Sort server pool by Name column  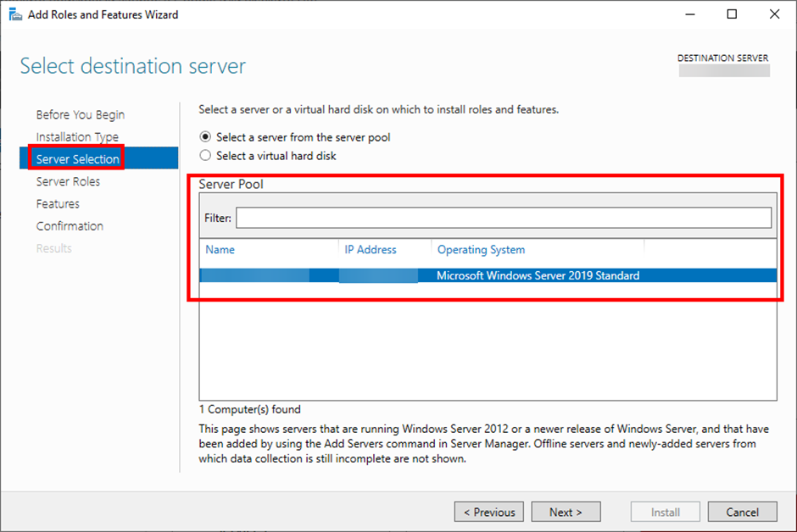(220, 249)
